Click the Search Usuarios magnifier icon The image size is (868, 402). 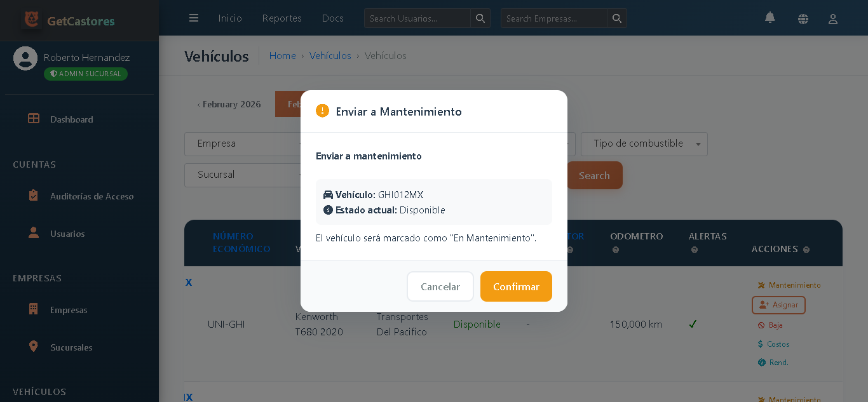[480, 18]
